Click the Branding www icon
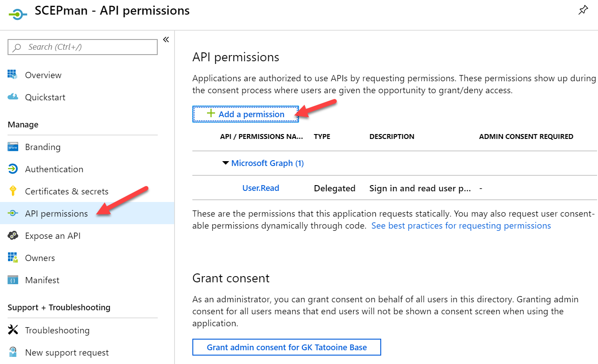 (13, 147)
